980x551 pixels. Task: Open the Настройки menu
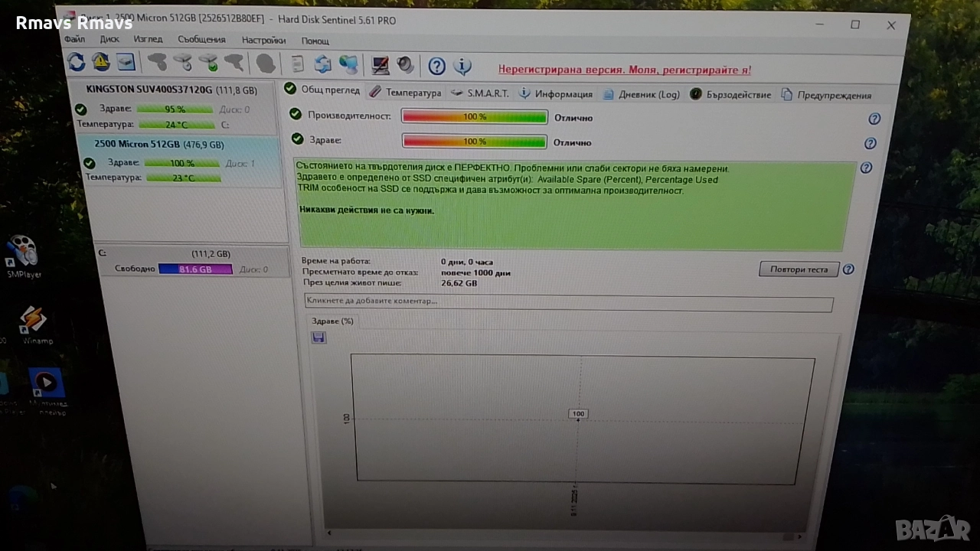coord(263,41)
